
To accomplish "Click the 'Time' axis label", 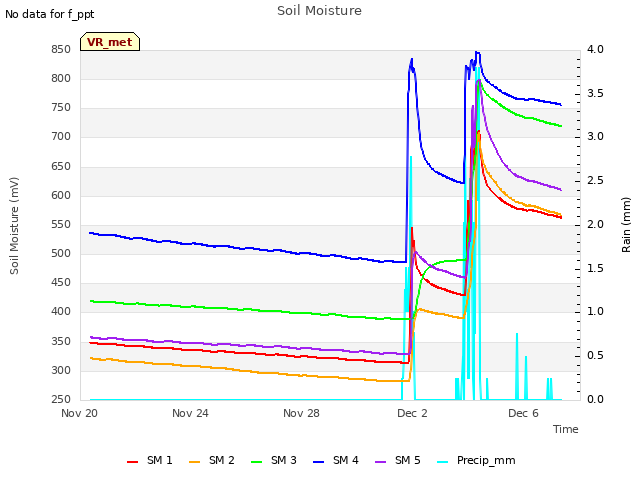I will point(565,429).
